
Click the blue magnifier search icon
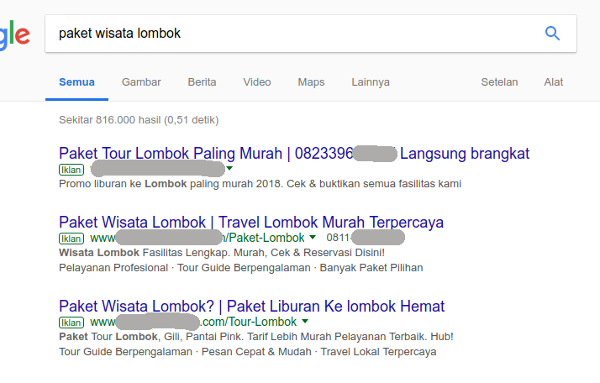552,34
